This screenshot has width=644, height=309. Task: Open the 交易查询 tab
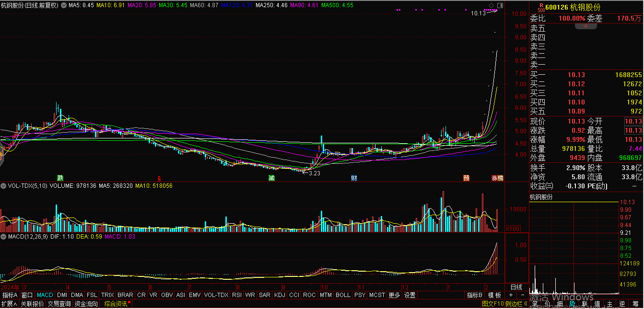click(x=59, y=304)
